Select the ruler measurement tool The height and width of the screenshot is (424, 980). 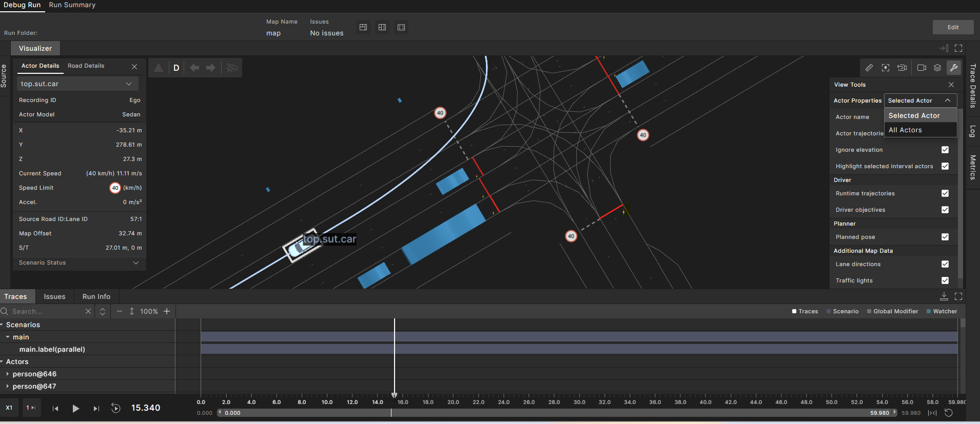(869, 68)
